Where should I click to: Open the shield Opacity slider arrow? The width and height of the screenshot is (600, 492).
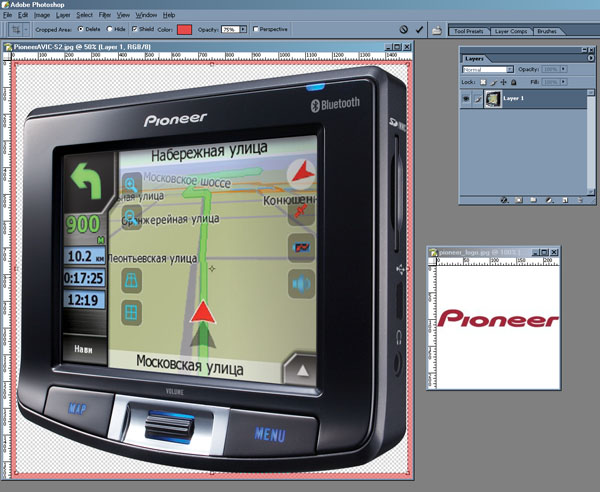243,29
